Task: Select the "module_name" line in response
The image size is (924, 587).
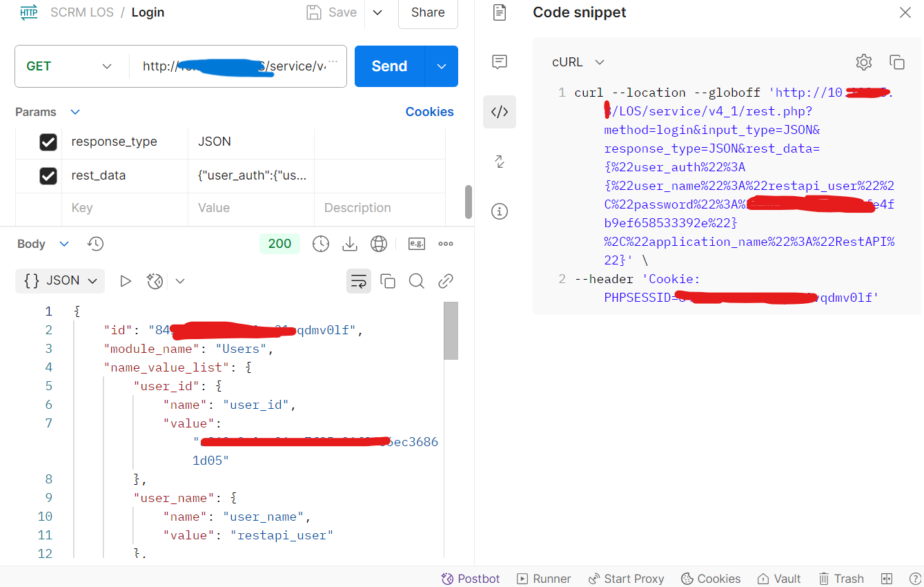Action: (x=189, y=349)
